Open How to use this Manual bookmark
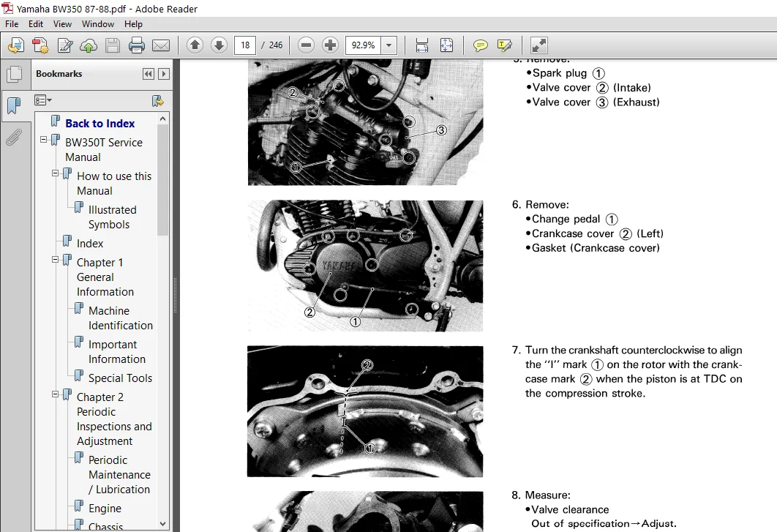 coord(114,184)
